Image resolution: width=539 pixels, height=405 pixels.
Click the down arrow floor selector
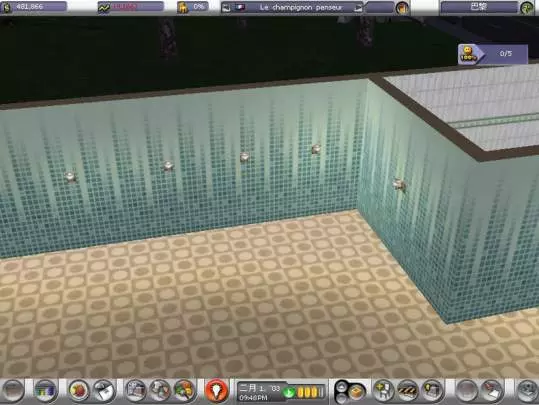pyautogui.click(x=341, y=398)
